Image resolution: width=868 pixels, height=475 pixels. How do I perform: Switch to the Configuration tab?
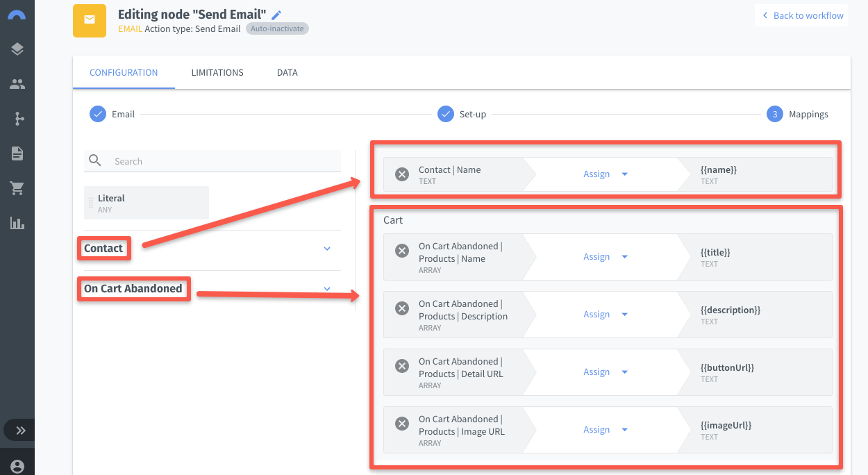click(x=124, y=72)
